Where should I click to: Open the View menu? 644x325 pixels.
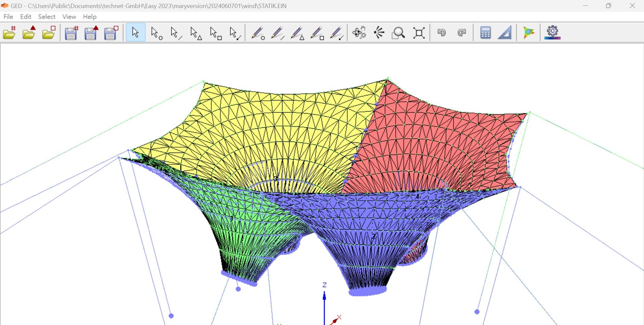tap(69, 16)
